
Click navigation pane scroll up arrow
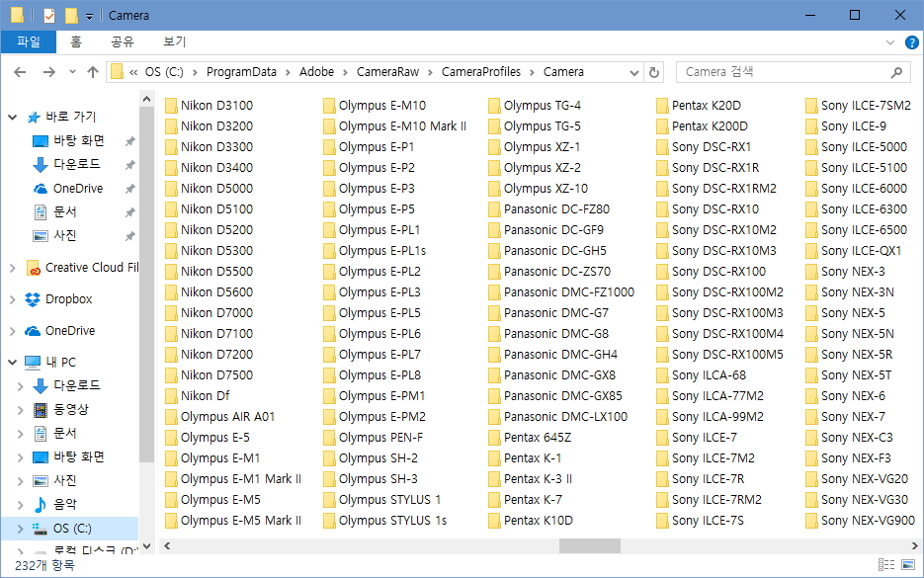coord(147,99)
